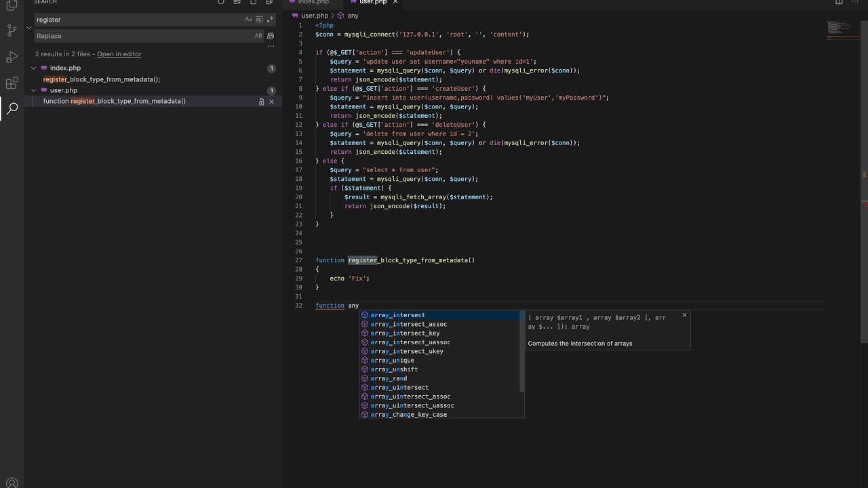Open the Accounts menu icon
868x488 pixels.
coord(12,483)
